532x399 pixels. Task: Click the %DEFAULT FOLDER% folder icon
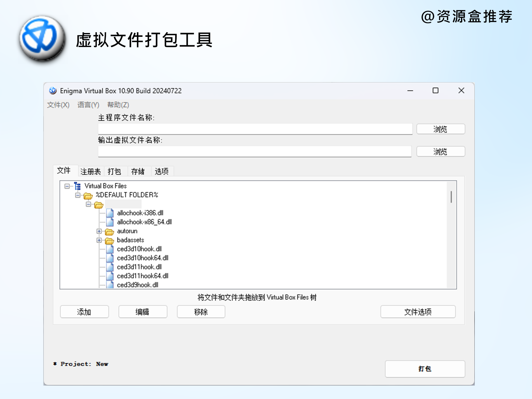88,195
